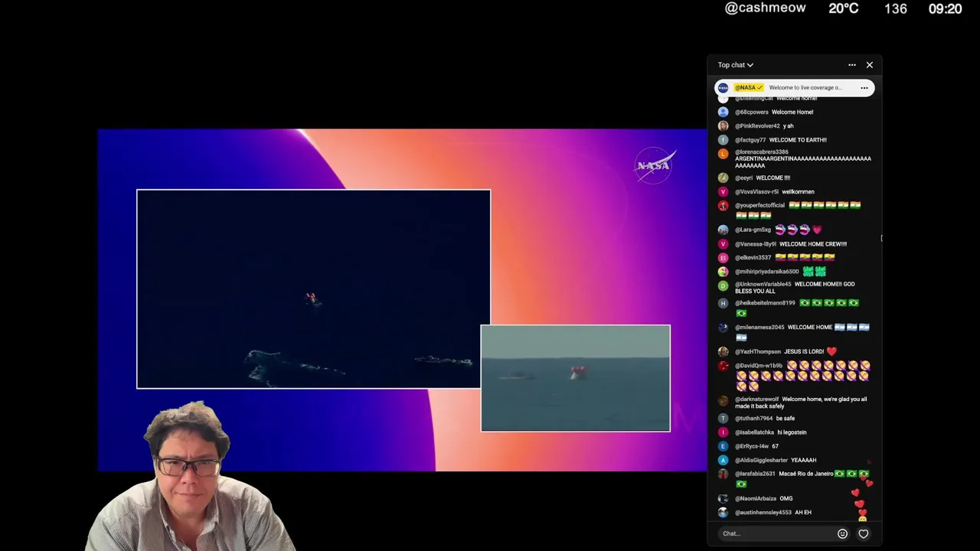Click the avatar of @austinhensley4553
Screen dimensions: 980x551
(x=723, y=512)
